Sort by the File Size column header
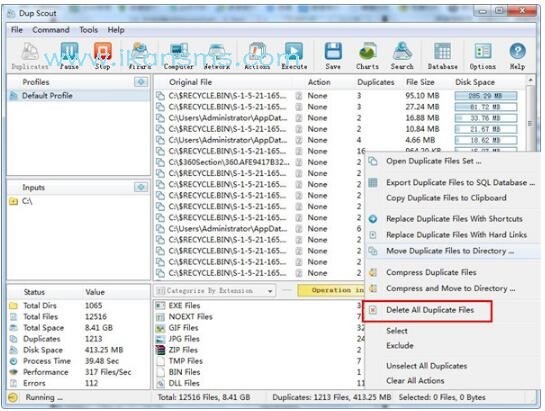545x411 pixels. pyautogui.click(x=420, y=82)
